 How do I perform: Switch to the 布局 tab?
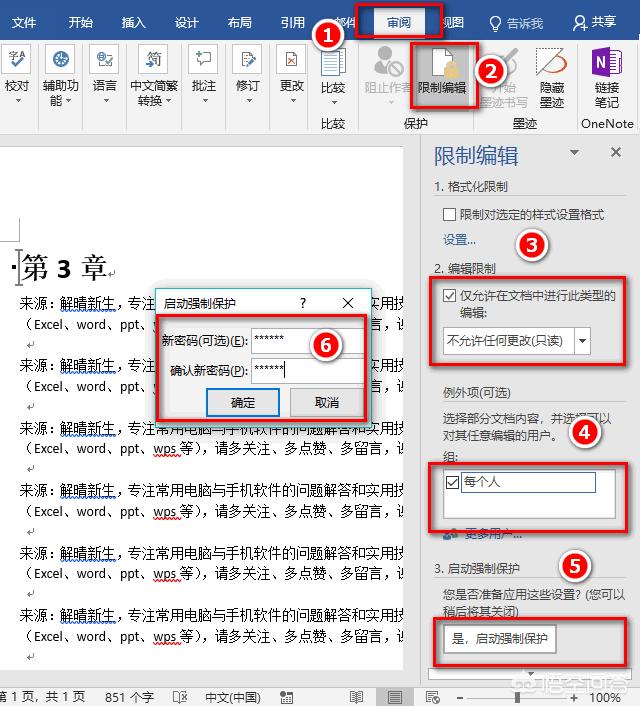240,22
